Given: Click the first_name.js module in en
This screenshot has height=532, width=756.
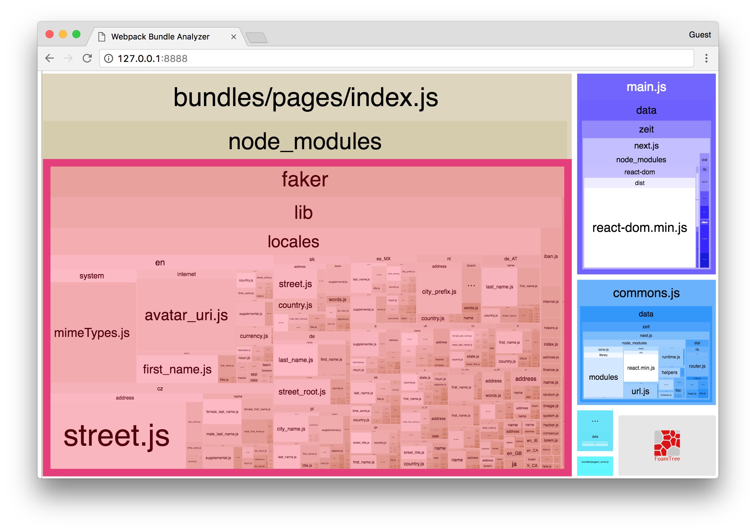Looking at the screenshot, I should pyautogui.click(x=177, y=369).
